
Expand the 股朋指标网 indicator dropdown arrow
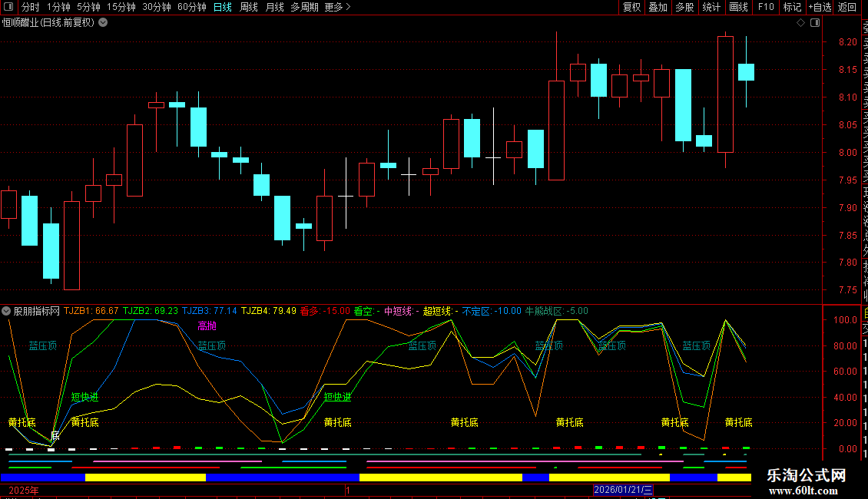[x=6, y=311]
